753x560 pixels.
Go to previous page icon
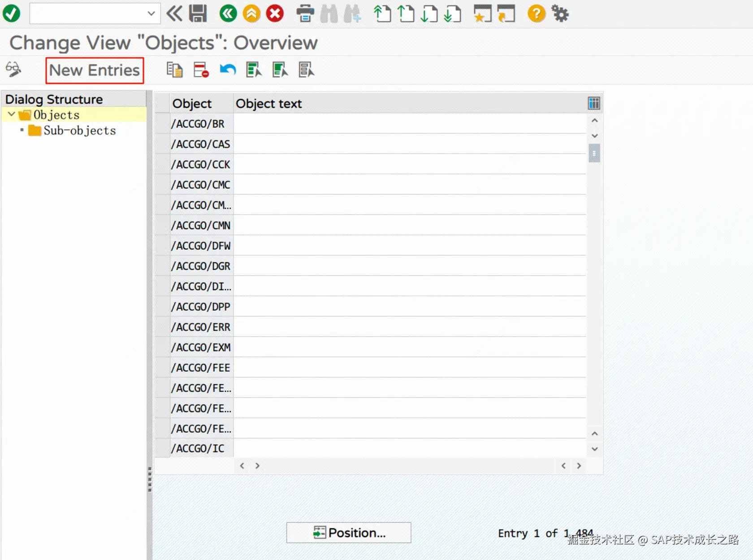point(406,13)
